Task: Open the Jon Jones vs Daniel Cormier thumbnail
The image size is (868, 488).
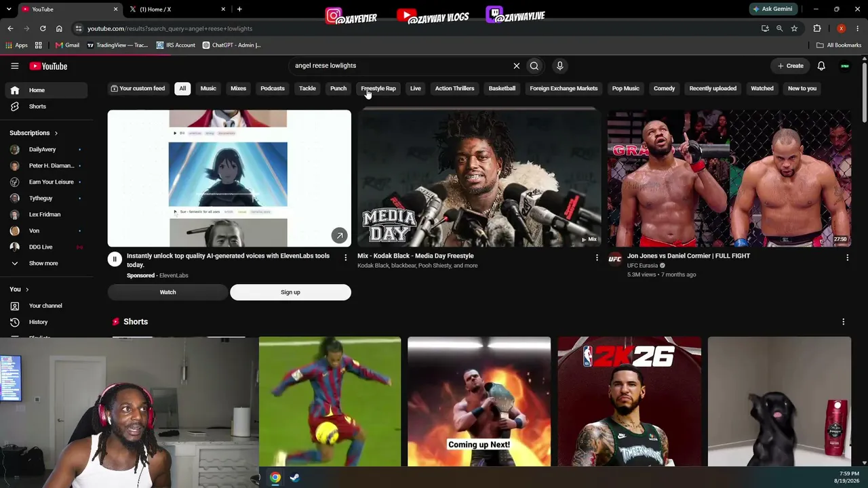Action: click(x=729, y=178)
